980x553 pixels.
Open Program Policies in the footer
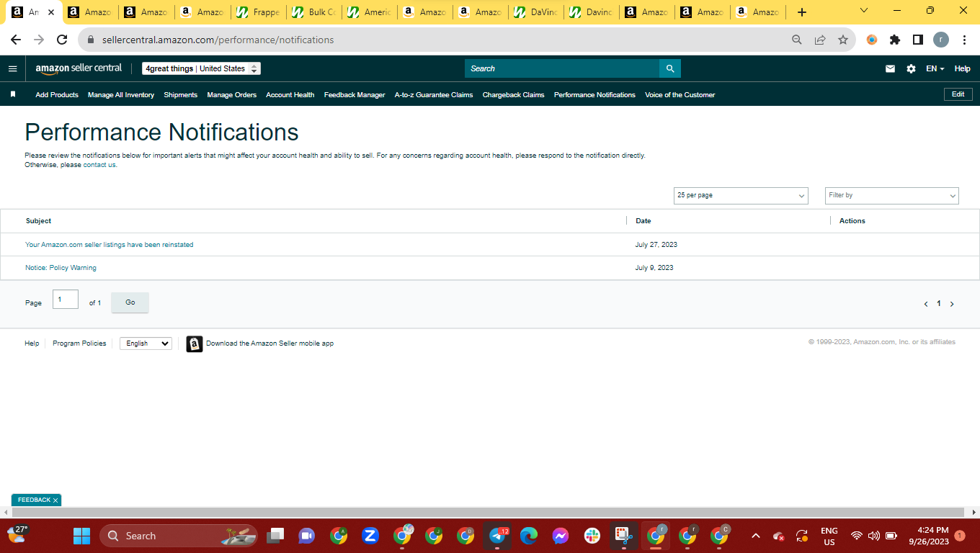tap(79, 343)
